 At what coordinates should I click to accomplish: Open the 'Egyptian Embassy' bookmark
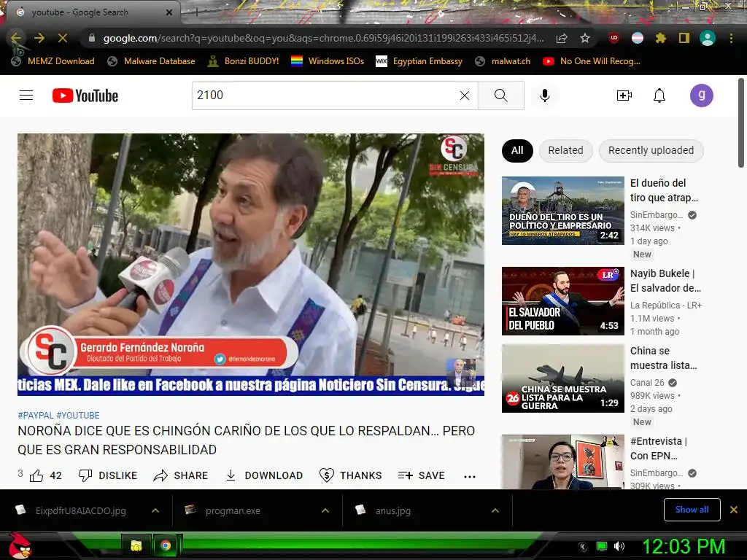tap(419, 61)
